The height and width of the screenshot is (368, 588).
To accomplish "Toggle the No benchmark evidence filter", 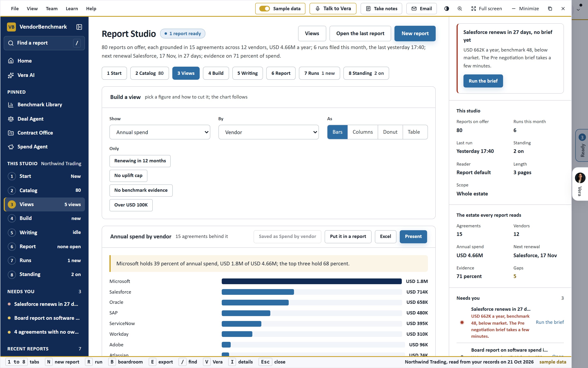I will click(141, 190).
